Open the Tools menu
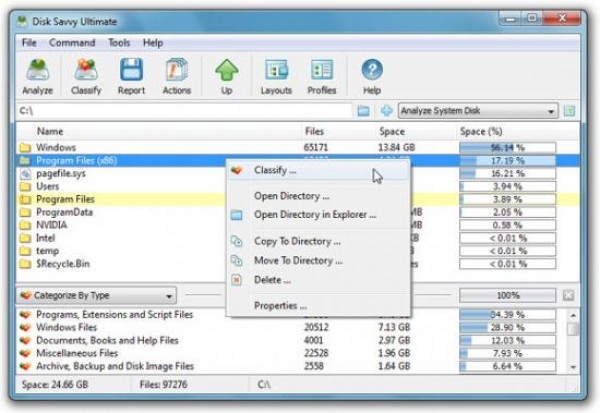600x413 pixels. point(119,42)
